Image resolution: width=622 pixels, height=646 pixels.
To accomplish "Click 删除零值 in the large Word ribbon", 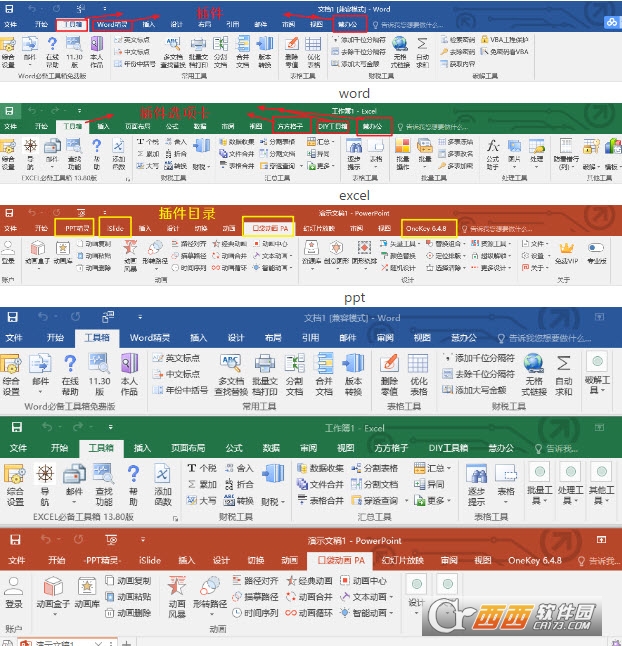I will point(389,374).
